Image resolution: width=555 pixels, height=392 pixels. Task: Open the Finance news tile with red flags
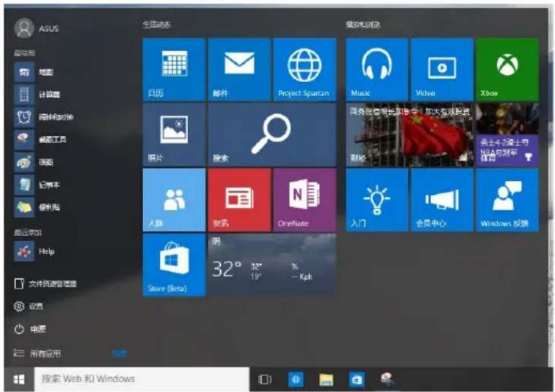pyautogui.click(x=410, y=135)
